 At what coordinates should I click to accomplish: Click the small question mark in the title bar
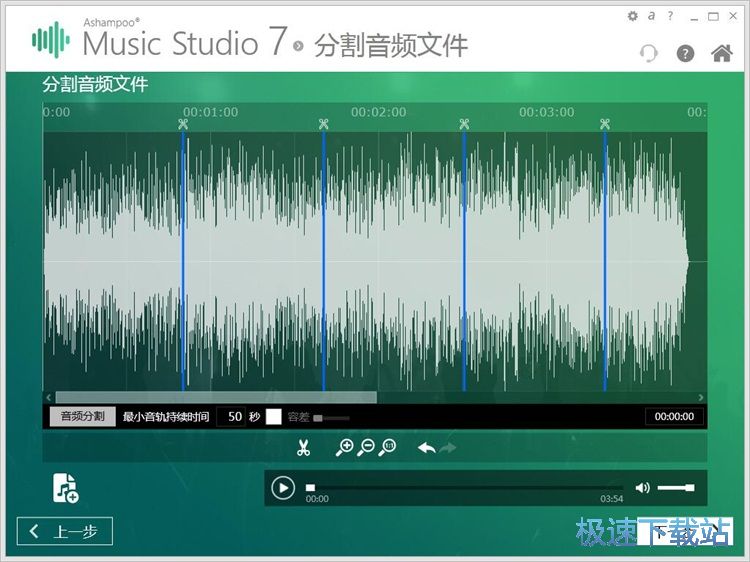pyautogui.click(x=670, y=16)
